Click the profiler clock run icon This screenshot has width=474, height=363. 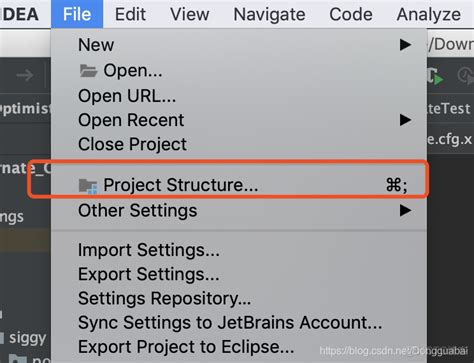pos(466,76)
